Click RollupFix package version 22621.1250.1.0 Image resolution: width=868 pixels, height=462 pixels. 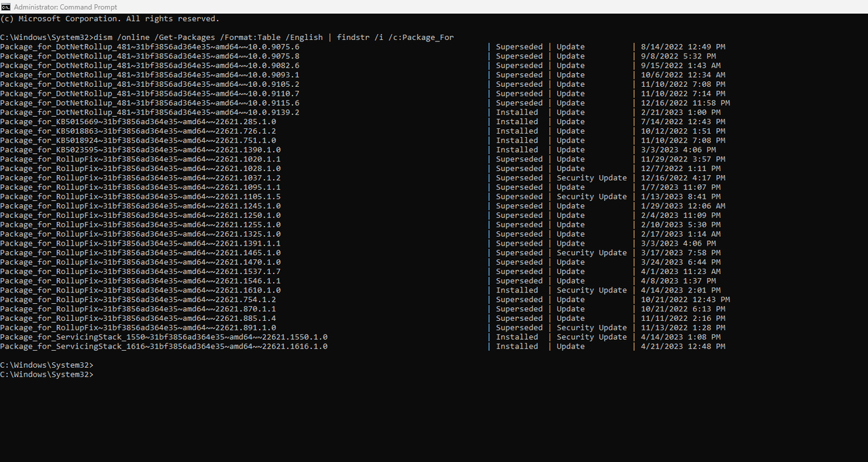[140, 216]
